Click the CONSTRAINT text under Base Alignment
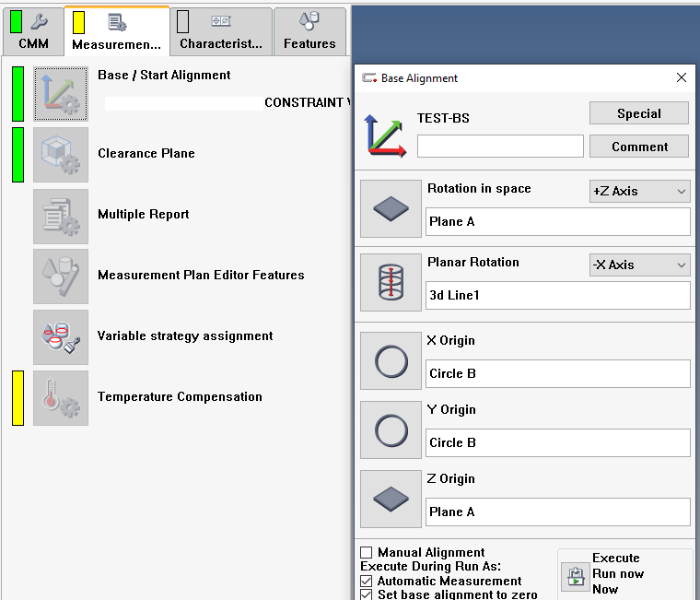 308,102
